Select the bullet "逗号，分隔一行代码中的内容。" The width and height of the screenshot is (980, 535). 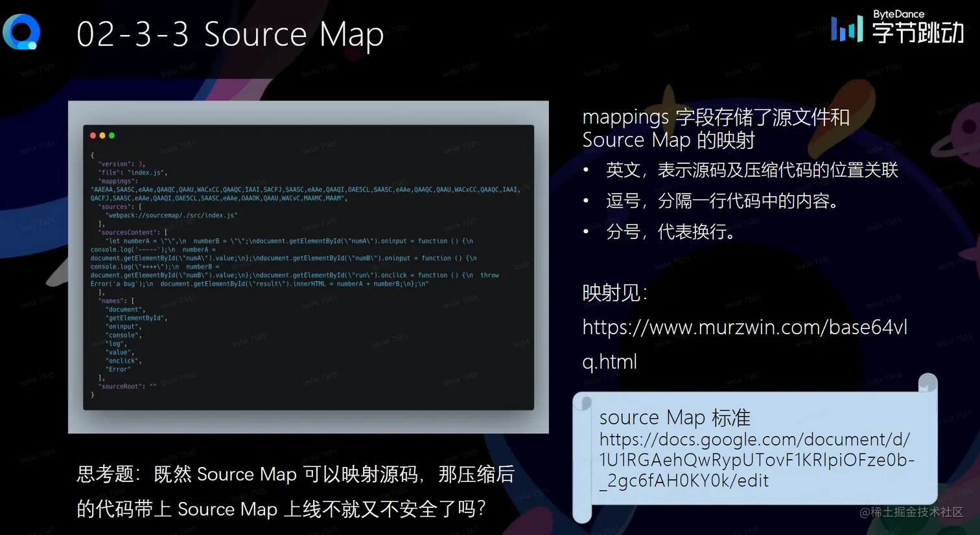click(x=723, y=201)
